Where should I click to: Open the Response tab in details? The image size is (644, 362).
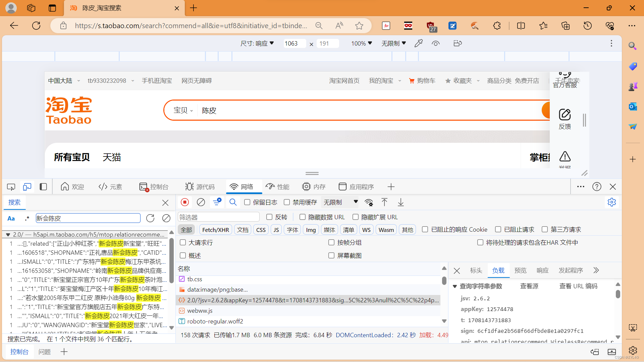[542, 270]
